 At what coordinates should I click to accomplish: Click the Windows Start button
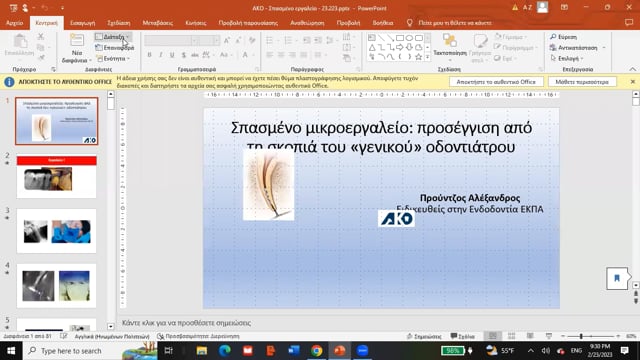pos(11,351)
